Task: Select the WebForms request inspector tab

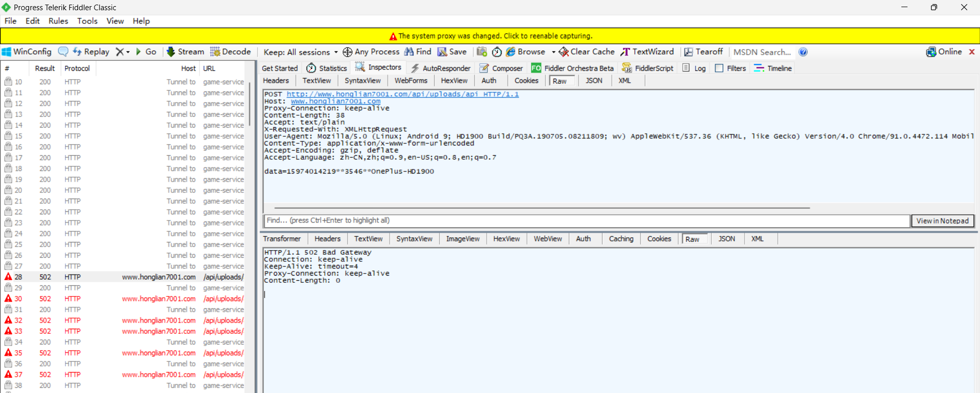Action: pos(411,81)
